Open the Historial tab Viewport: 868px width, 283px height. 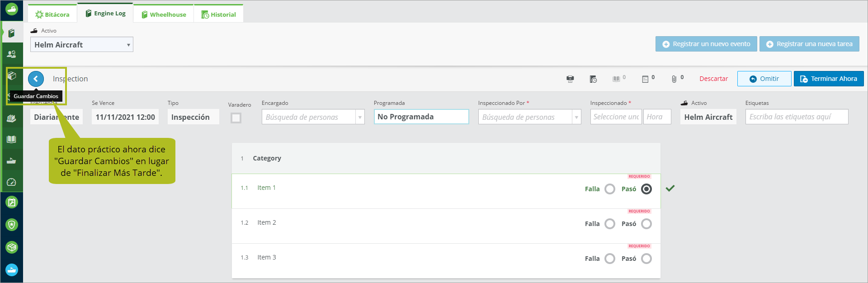(219, 14)
